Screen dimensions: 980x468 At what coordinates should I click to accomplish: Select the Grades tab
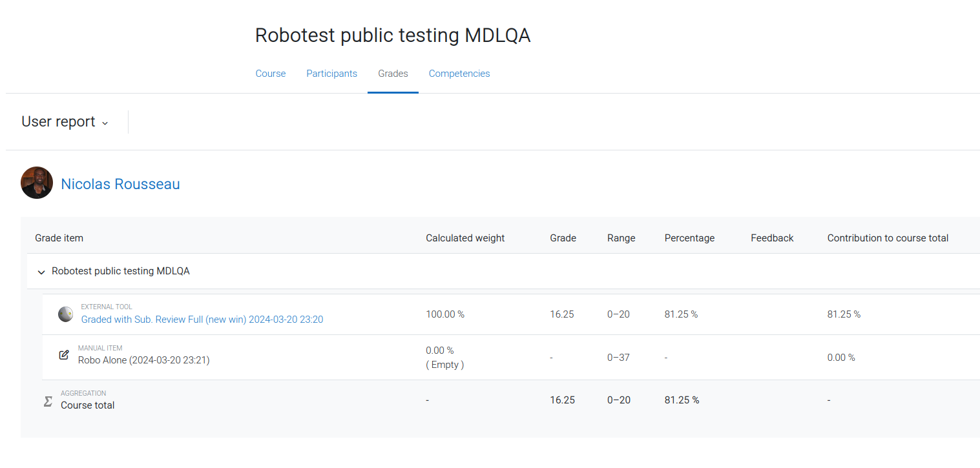point(393,74)
